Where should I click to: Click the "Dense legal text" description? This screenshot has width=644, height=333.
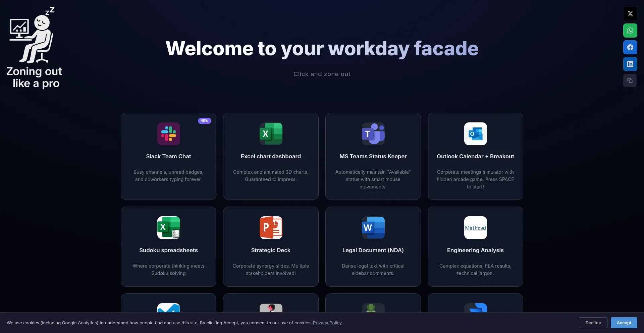tap(373, 270)
